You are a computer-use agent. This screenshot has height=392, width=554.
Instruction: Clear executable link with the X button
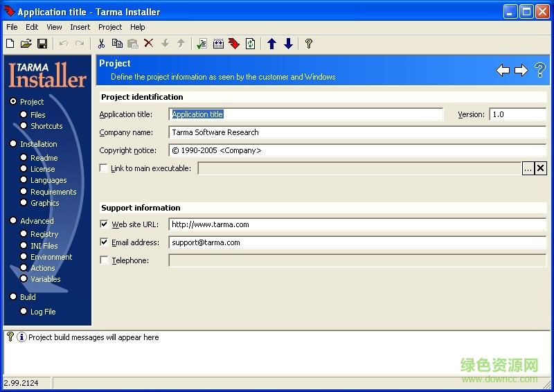point(541,168)
